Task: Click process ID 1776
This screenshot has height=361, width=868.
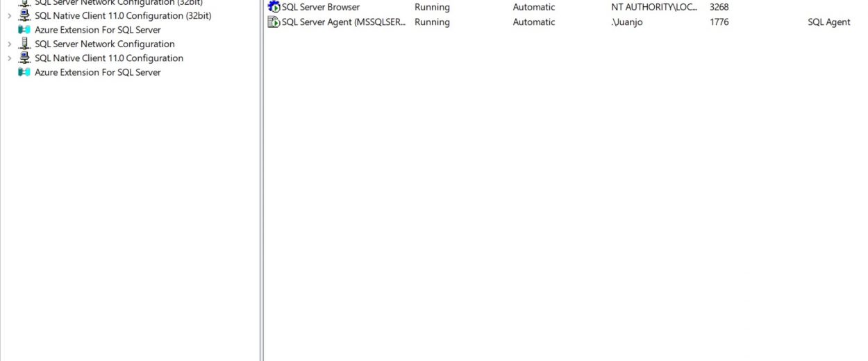Action: 719,22
